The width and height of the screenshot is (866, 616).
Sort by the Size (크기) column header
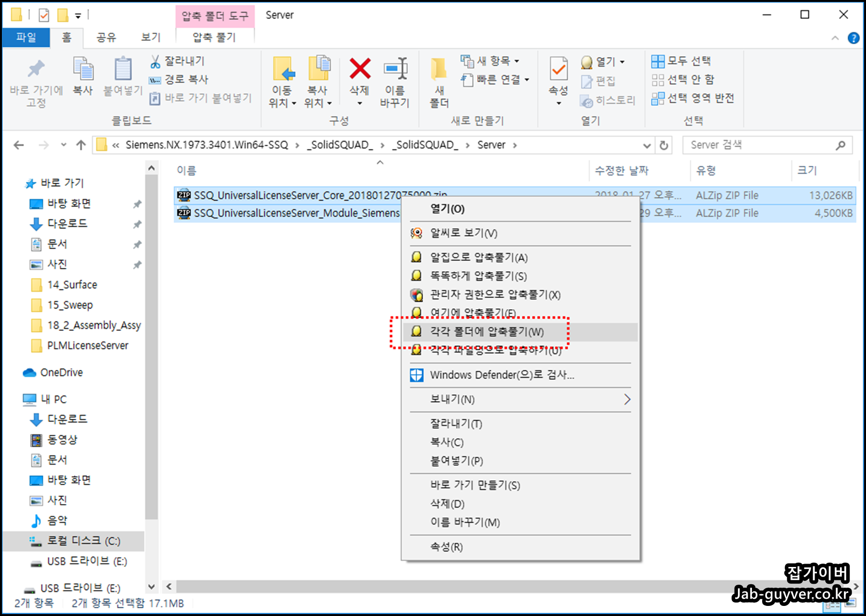(x=807, y=170)
